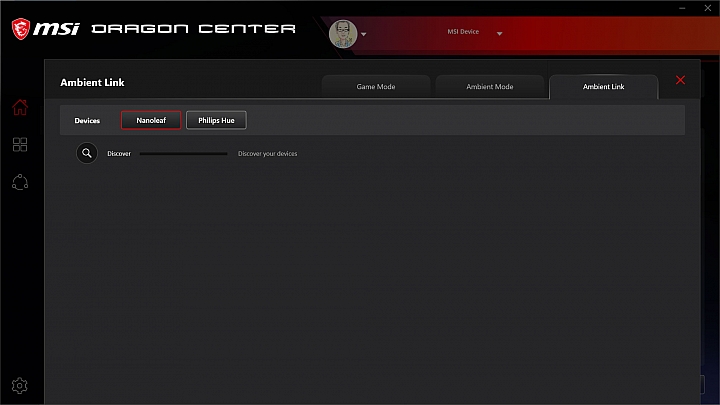Viewport: 720px width, 405px height.
Task: Close the Ambient Link panel with the red X
Action: (x=681, y=80)
